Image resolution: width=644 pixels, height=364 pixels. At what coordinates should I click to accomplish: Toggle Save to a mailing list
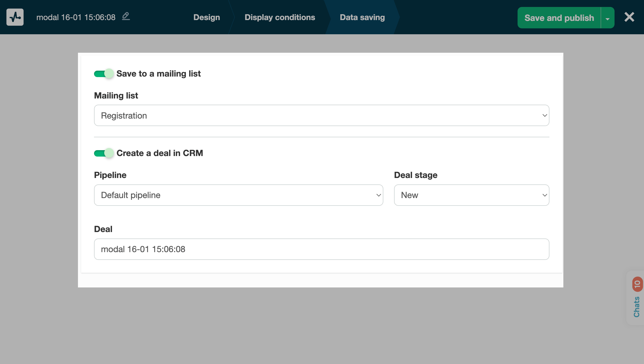tap(104, 74)
